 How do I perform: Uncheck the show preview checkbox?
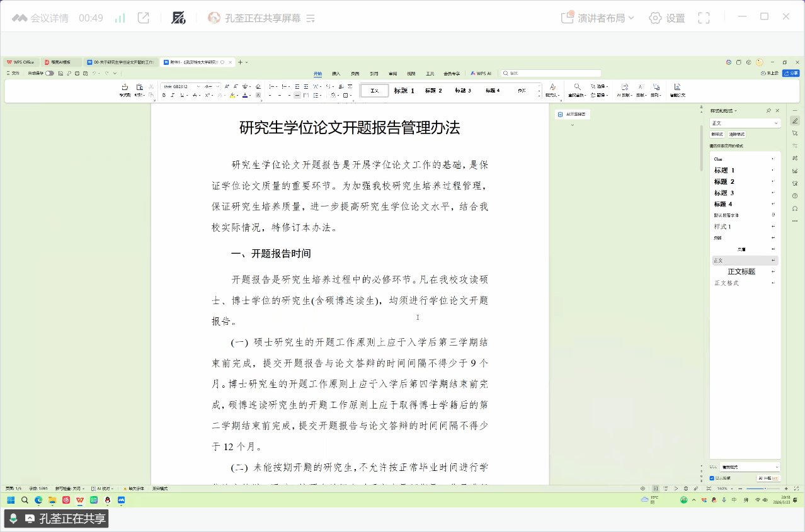[x=712, y=478]
